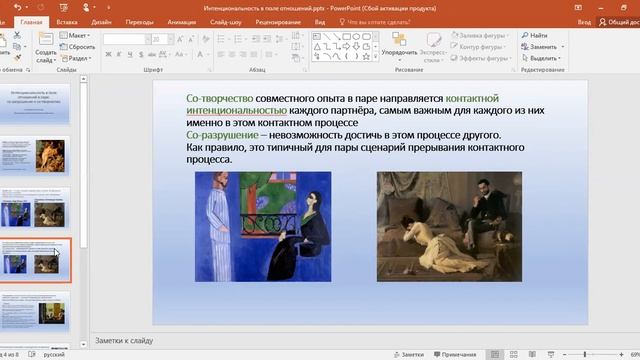The height and width of the screenshot is (360, 640).
Task: Toggle strikethrough abc button
Action: click(x=152, y=54)
